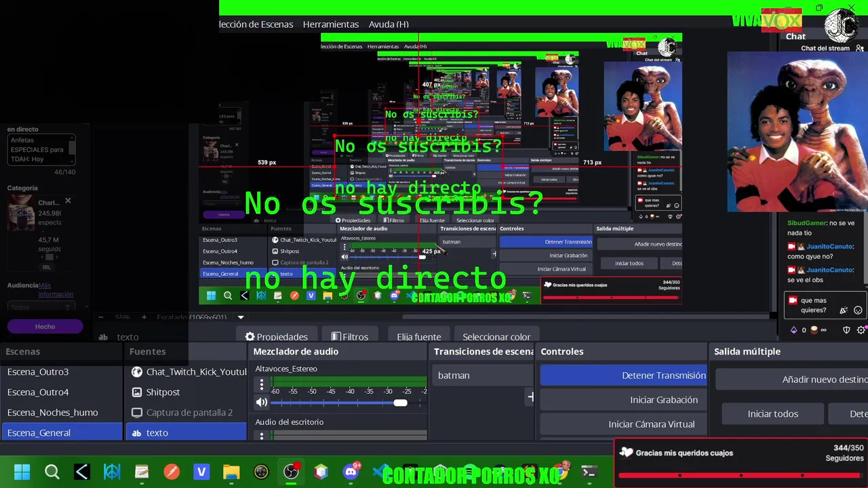Open the Colección de Escenas menu
Viewport: 868px width, 488px height.
(256, 24)
